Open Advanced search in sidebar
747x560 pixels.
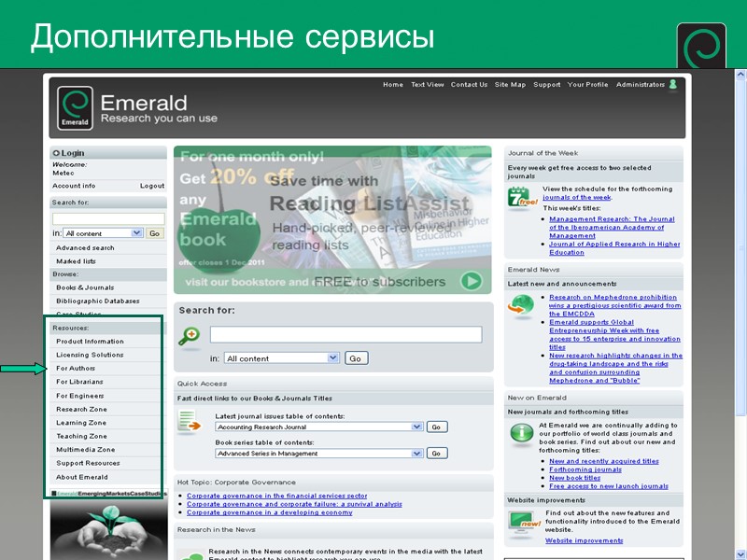[x=85, y=247]
